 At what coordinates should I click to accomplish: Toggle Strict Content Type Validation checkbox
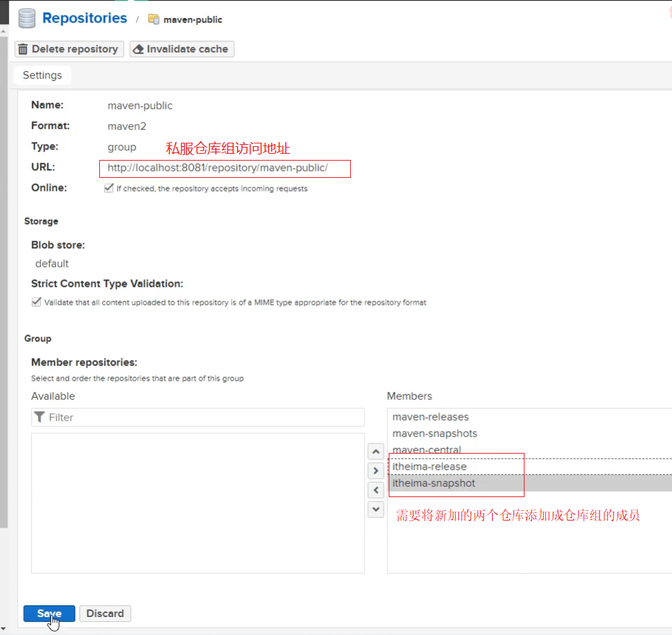37,302
